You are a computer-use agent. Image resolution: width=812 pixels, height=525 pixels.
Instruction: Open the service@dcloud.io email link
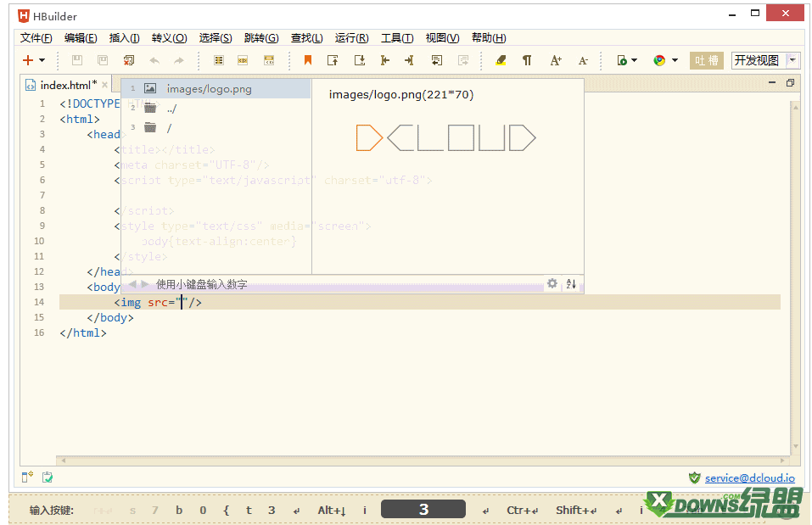pos(750,478)
